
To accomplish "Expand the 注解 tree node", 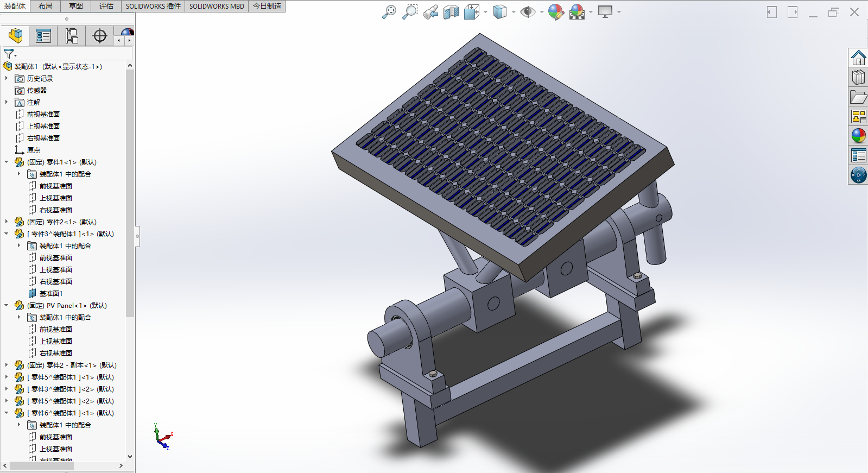I will 7,102.
